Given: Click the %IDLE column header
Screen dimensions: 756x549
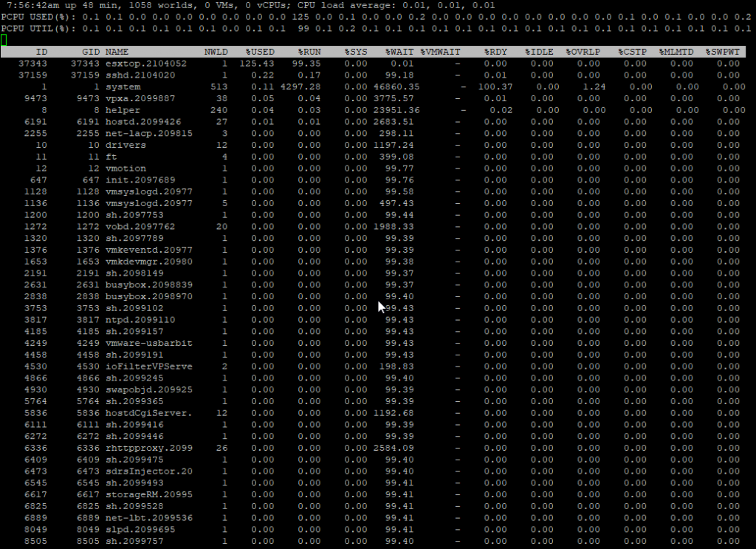Looking at the screenshot, I should [539, 52].
